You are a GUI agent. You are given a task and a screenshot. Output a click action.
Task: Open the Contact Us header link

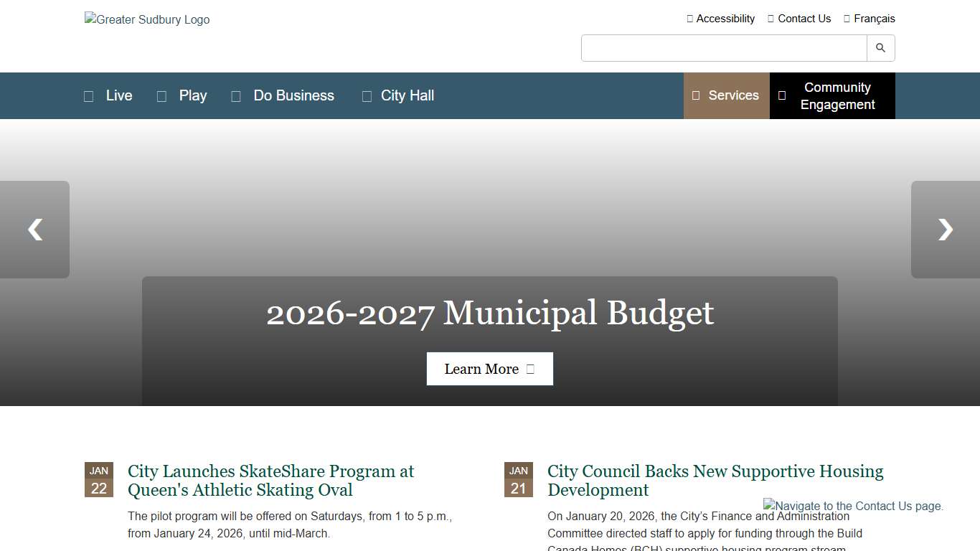click(x=799, y=19)
